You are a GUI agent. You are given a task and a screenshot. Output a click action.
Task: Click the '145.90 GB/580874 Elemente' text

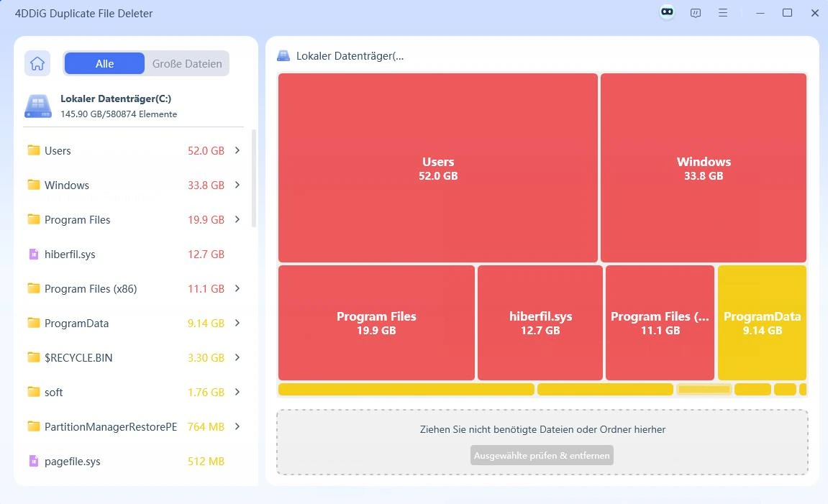pos(119,114)
